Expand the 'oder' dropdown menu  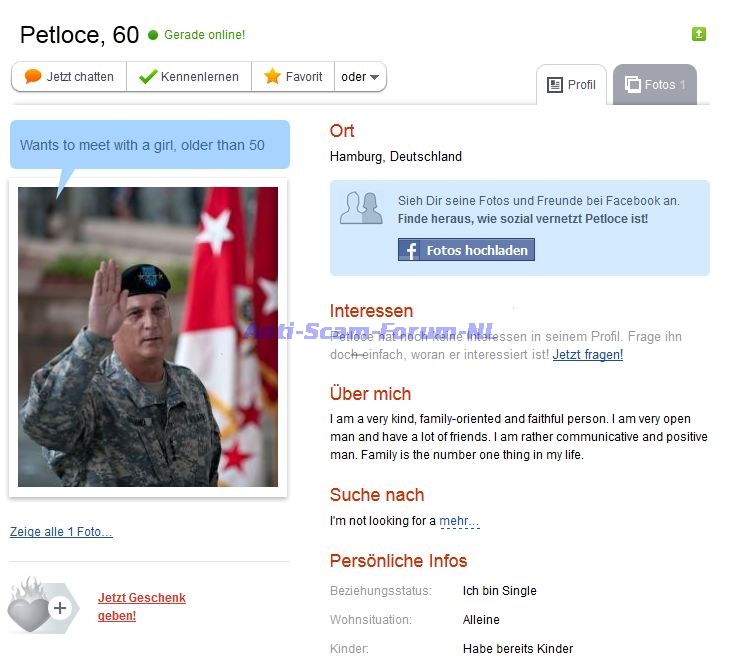tap(360, 77)
